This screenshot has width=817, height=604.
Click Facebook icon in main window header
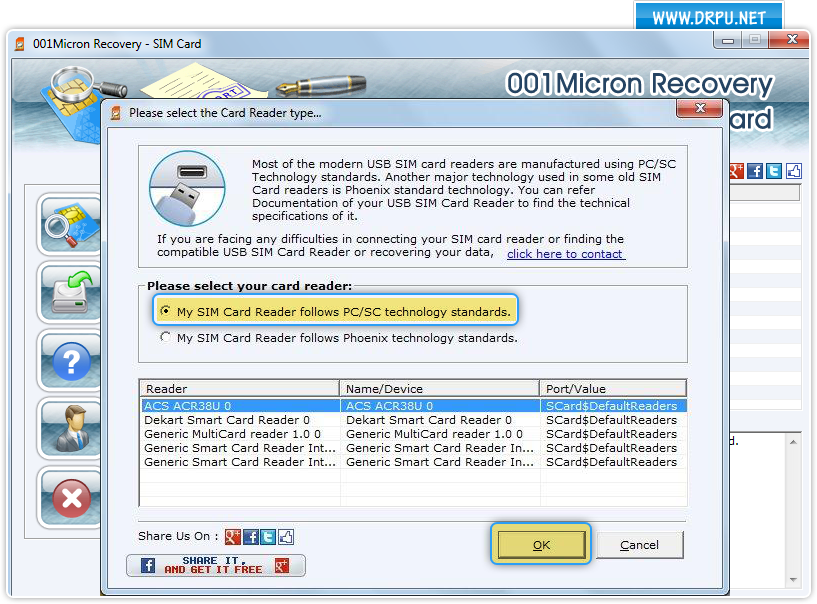[x=754, y=171]
